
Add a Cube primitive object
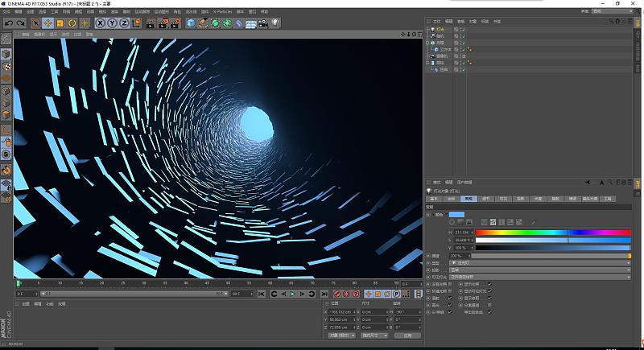(x=191, y=23)
